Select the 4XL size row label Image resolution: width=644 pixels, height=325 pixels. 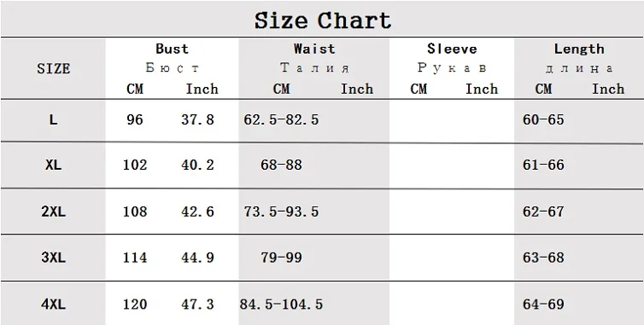[x=54, y=305]
